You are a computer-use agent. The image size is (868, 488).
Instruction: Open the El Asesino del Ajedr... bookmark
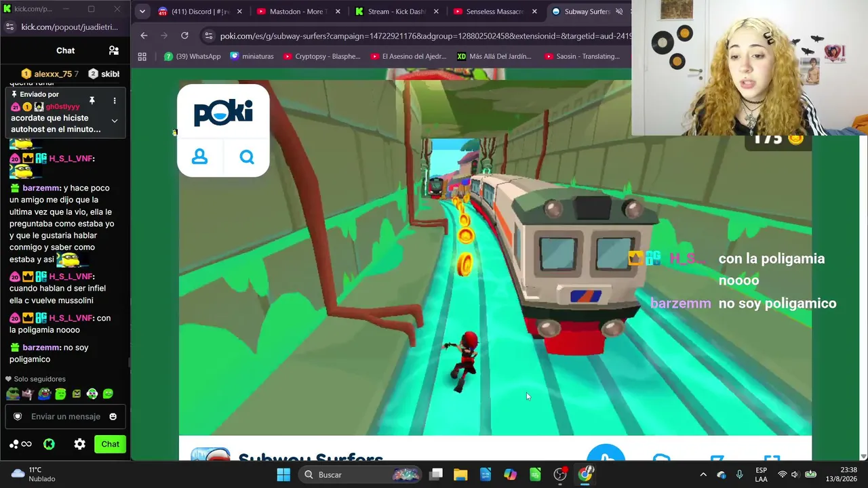pyautogui.click(x=408, y=56)
